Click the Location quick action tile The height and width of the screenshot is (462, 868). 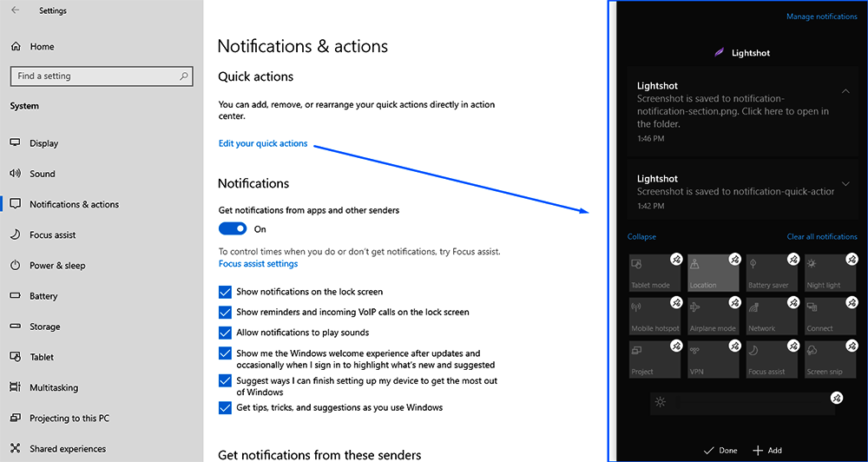pyautogui.click(x=713, y=273)
